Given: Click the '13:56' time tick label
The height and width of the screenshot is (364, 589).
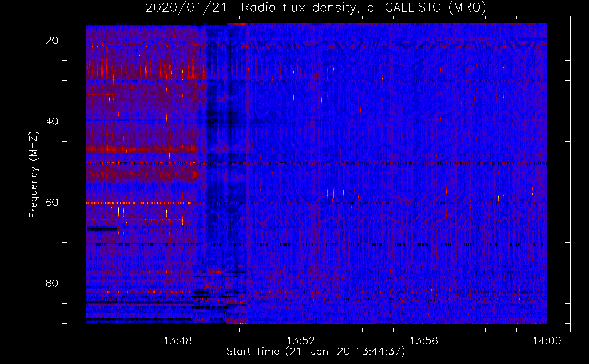Looking at the screenshot, I should (x=424, y=341).
